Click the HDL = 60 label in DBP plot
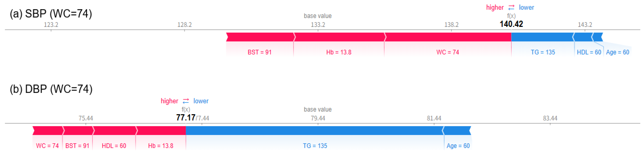 (114, 146)
